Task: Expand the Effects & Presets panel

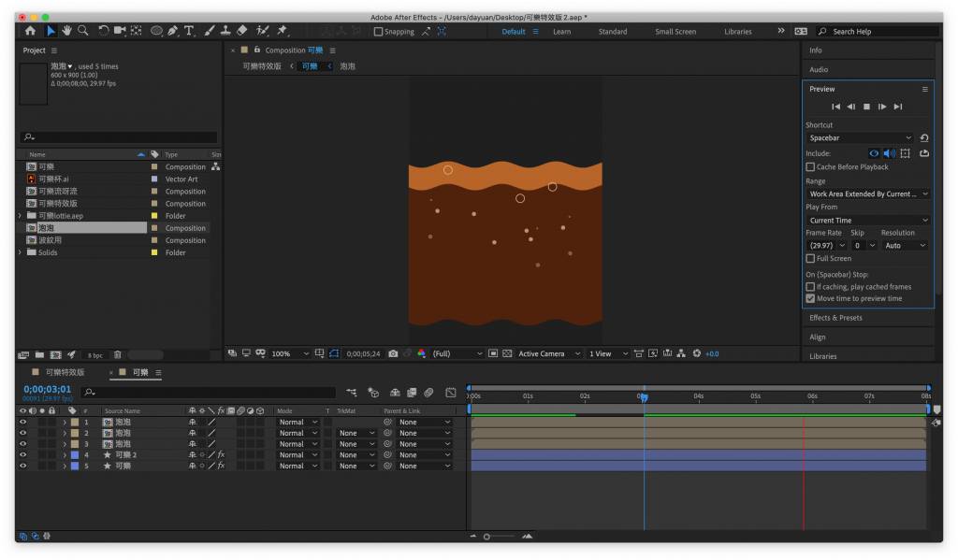Action: pyautogui.click(x=835, y=318)
